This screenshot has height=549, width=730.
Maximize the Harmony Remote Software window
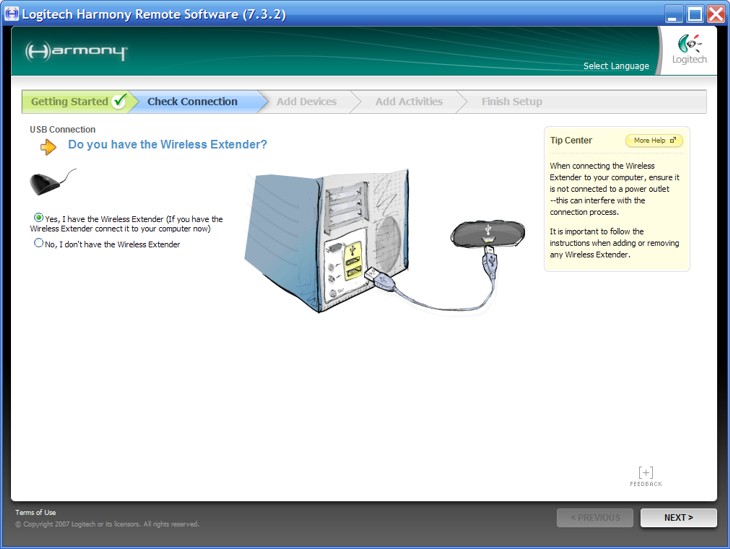click(x=695, y=14)
